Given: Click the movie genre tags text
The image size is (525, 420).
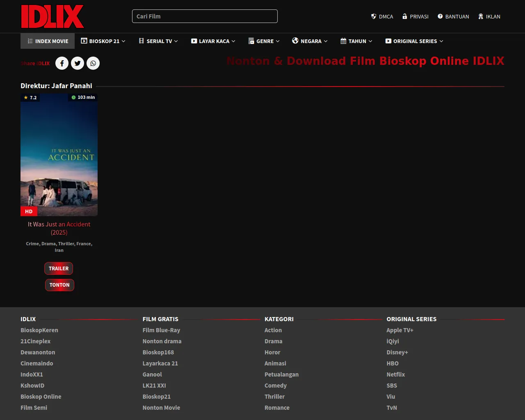Looking at the screenshot, I should [59, 247].
